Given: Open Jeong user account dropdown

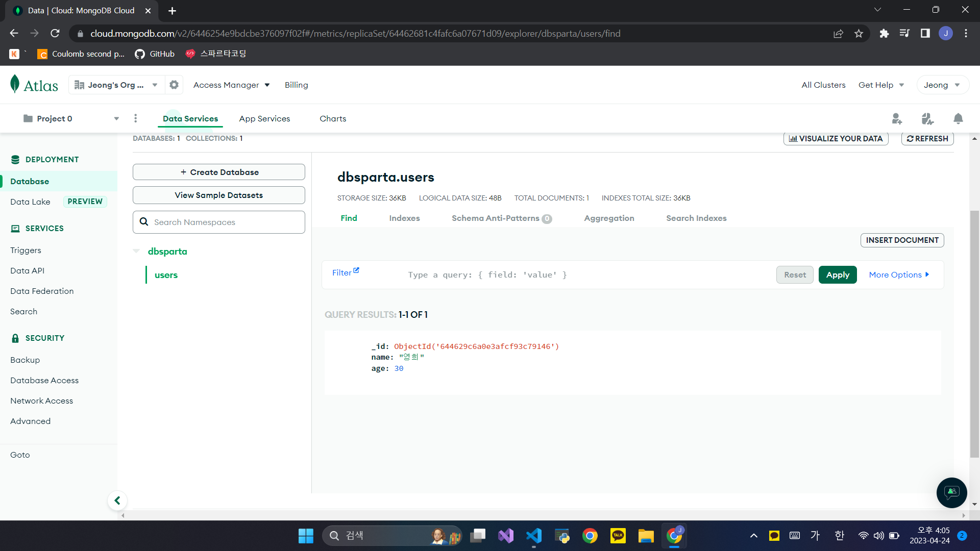Looking at the screenshot, I should coord(942,85).
